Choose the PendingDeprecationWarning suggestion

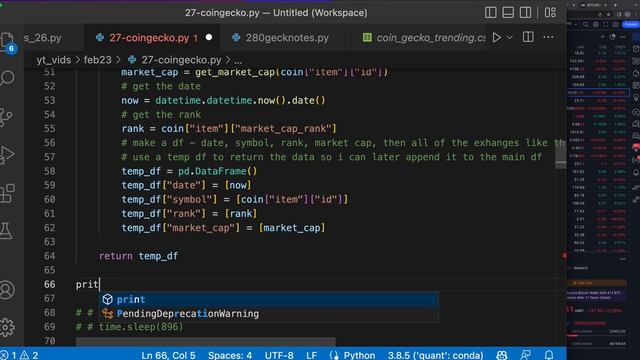(269, 314)
